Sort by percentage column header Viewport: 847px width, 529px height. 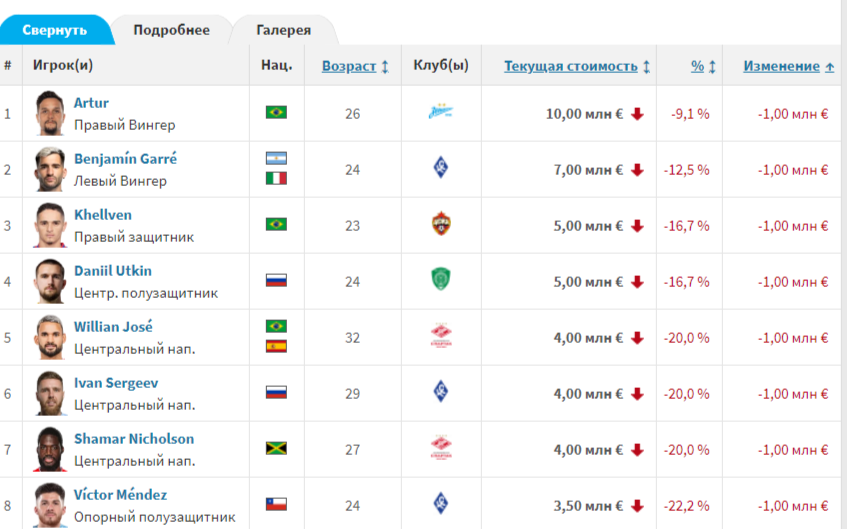(698, 66)
